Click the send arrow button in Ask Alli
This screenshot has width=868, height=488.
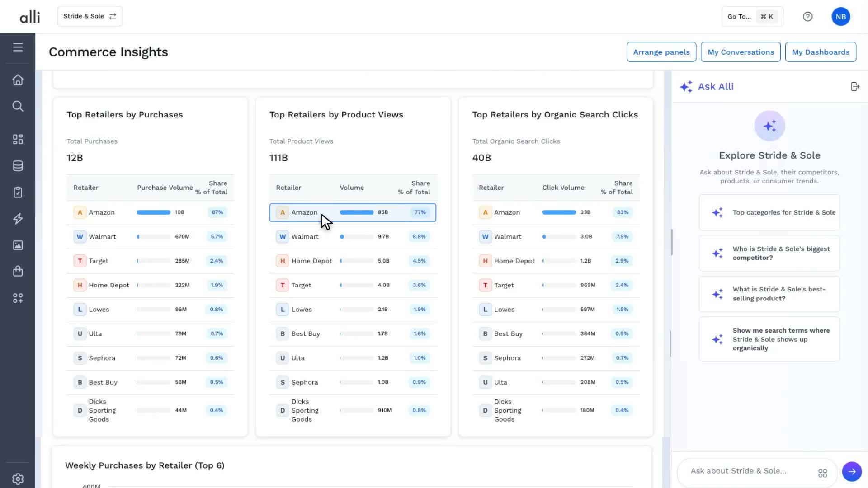coord(852,471)
